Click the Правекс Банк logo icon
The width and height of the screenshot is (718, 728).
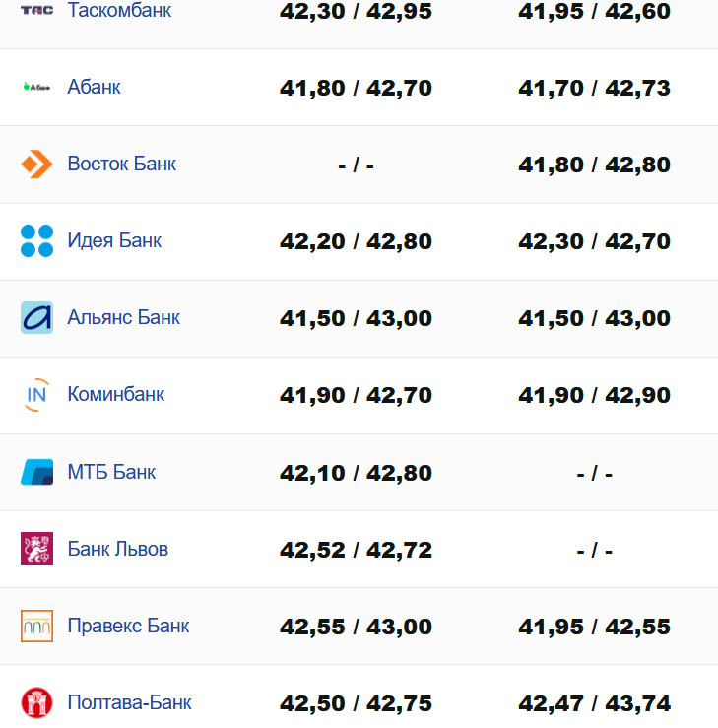(36, 626)
